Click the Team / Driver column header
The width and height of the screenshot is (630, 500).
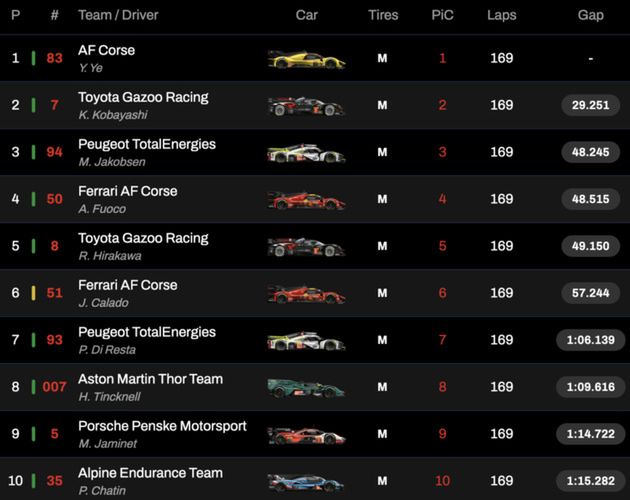(118, 15)
